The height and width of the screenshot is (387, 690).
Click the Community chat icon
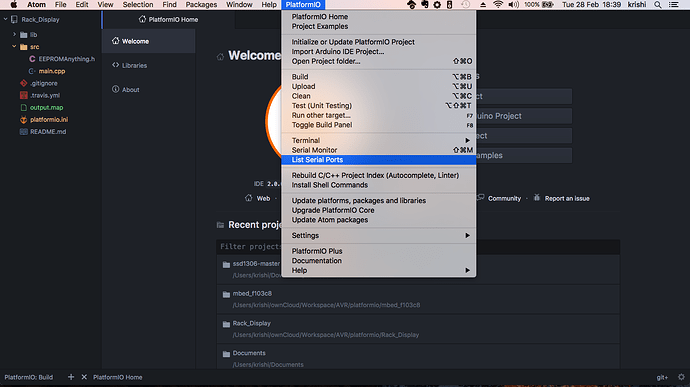click(x=481, y=198)
